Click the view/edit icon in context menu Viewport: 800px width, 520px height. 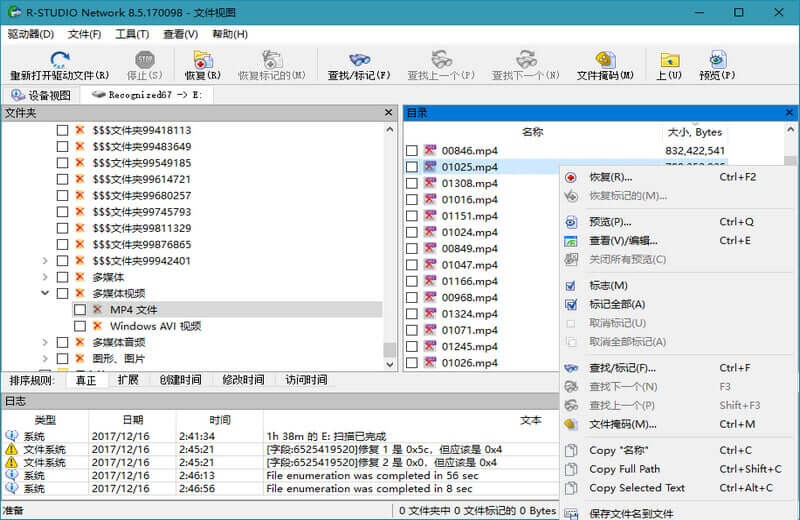pos(571,241)
